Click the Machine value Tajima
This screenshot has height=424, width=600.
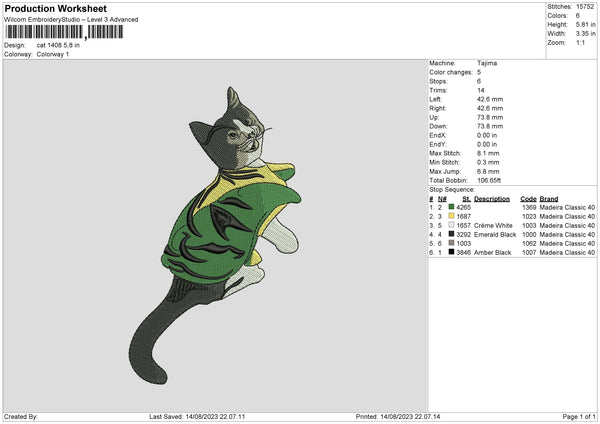487,63
